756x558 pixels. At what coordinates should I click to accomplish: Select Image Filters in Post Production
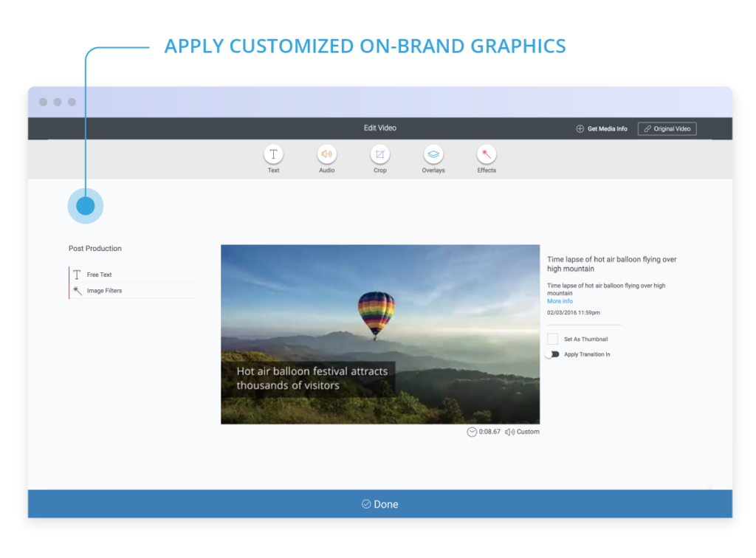(134, 291)
